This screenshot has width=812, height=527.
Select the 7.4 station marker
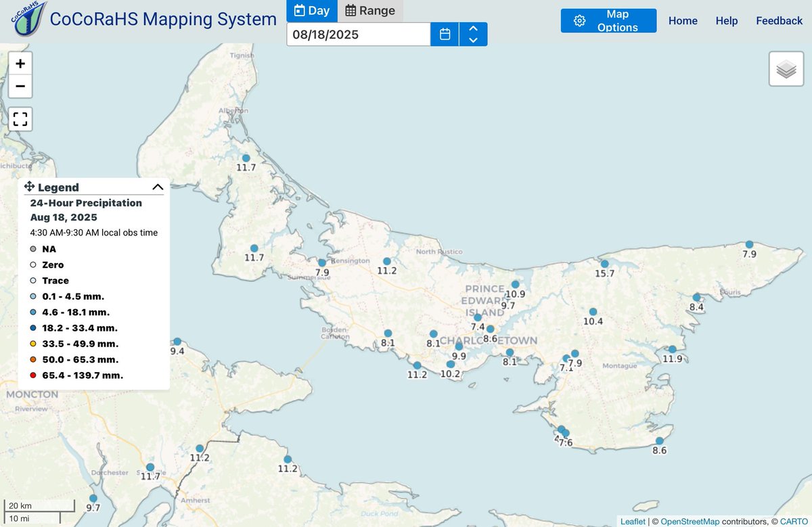pos(478,317)
